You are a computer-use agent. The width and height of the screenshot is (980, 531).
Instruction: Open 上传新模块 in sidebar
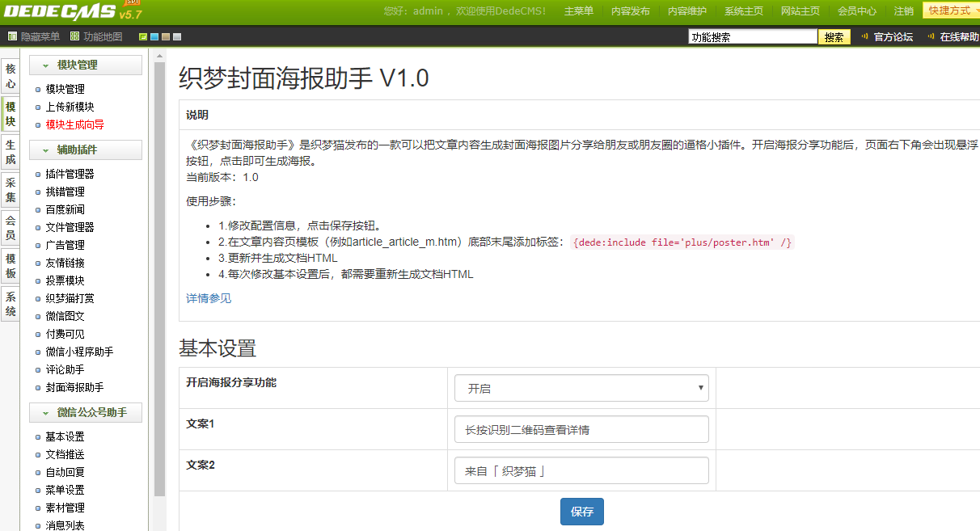point(70,107)
